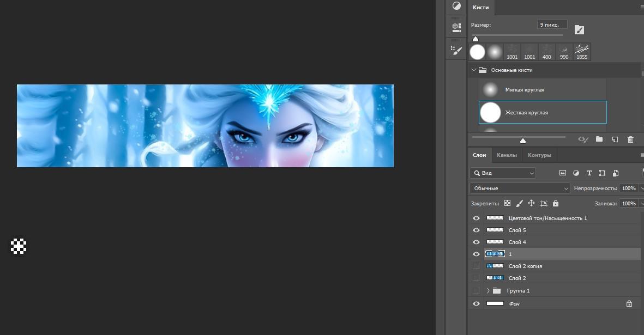Open the Обычные blend mode dropdown

[x=520, y=188]
